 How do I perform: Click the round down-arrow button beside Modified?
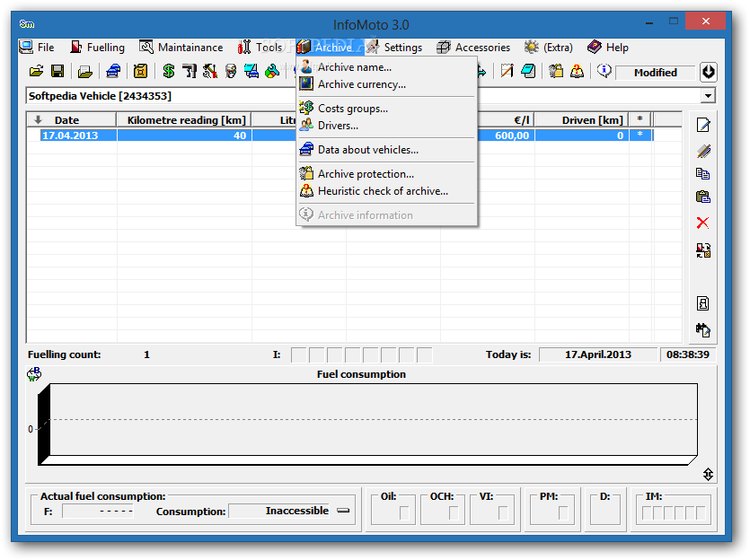click(709, 72)
